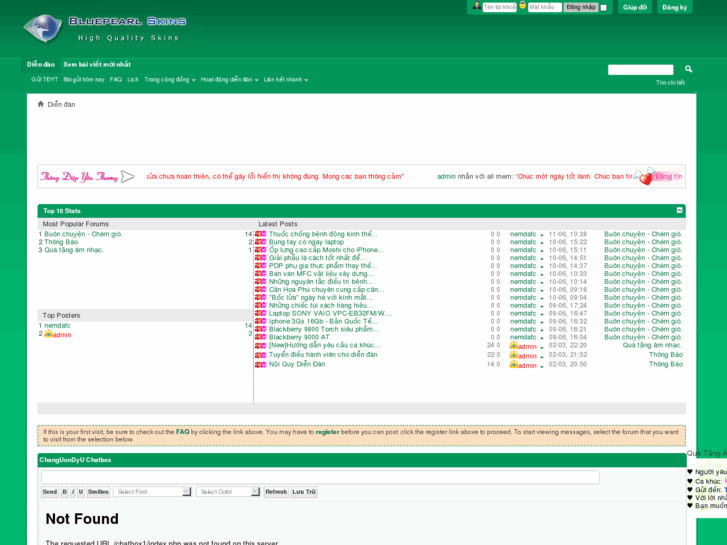Click the Đăng nhập login button

click(581, 7)
